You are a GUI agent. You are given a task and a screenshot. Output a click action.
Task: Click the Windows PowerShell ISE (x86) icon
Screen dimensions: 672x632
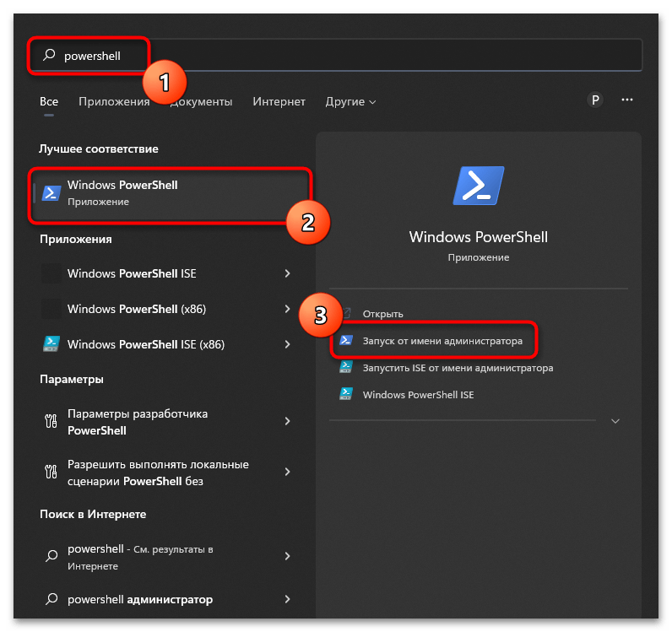click(51, 344)
